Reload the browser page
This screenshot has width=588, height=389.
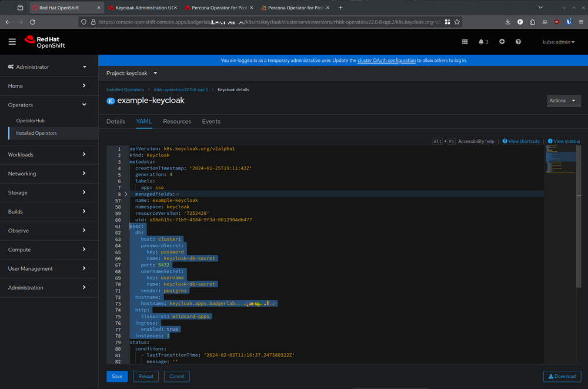[36, 22]
